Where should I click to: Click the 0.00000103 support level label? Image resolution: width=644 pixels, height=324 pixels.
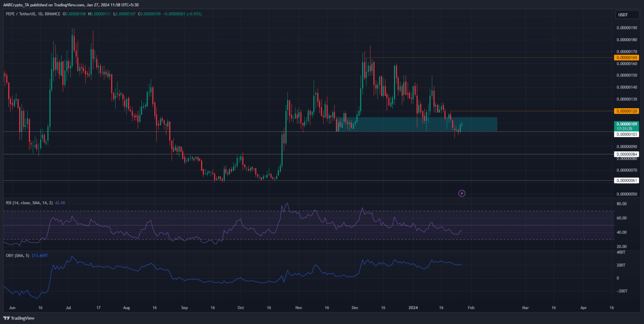point(626,135)
